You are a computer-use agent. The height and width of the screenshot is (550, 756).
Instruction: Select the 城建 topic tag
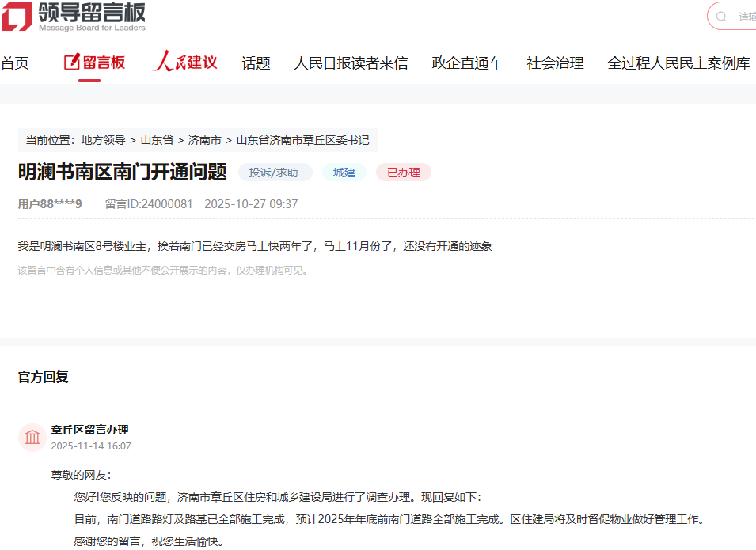[x=344, y=173]
